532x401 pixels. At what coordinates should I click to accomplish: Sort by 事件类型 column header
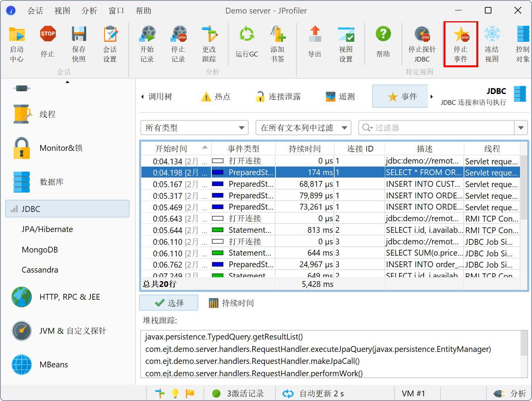coord(243,148)
